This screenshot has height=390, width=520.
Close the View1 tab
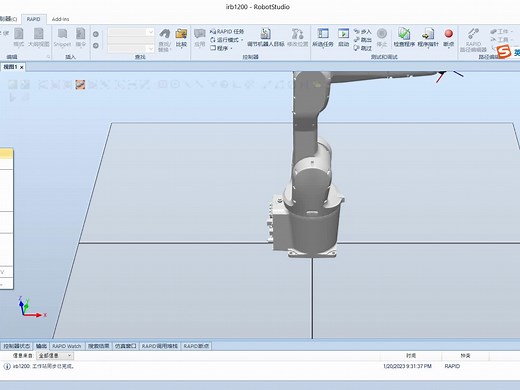(22, 67)
